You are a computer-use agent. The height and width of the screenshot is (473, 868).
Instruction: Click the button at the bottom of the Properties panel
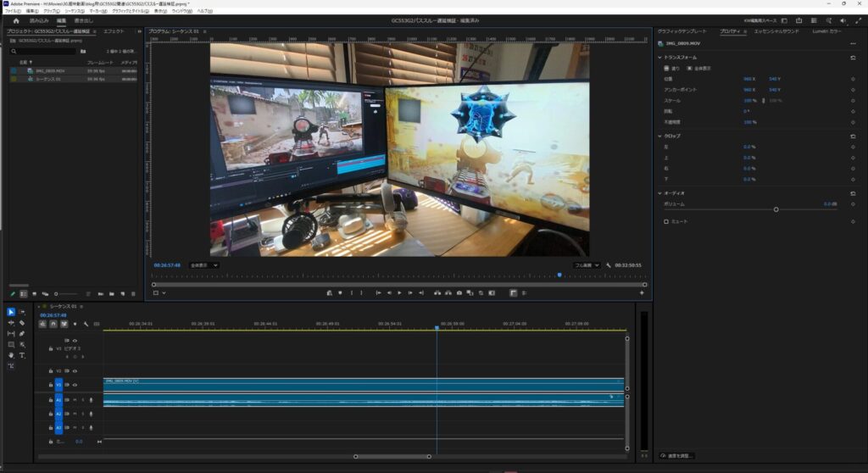click(677, 456)
